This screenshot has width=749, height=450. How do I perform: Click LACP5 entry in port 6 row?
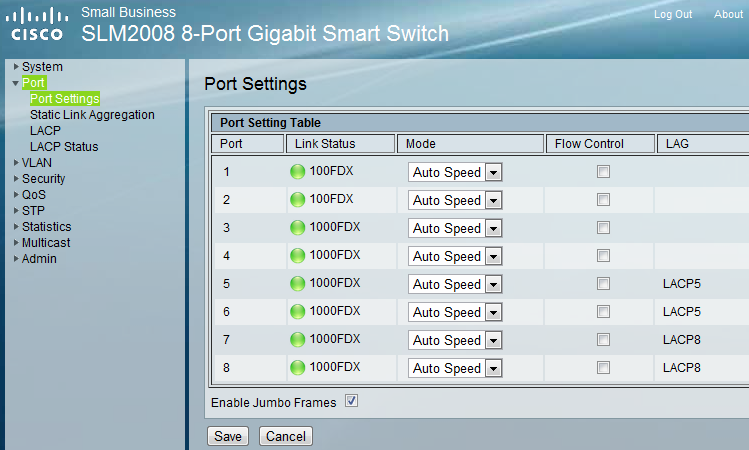682,311
